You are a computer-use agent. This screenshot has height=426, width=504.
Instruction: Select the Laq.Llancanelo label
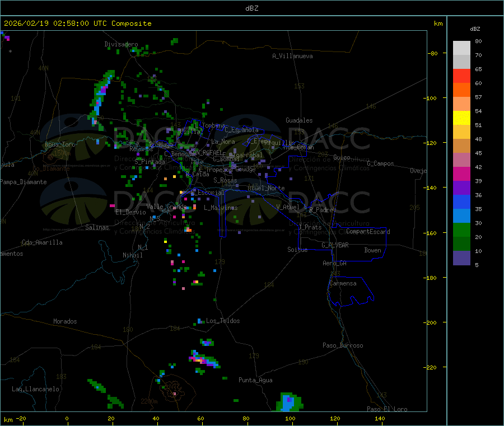tap(35, 389)
